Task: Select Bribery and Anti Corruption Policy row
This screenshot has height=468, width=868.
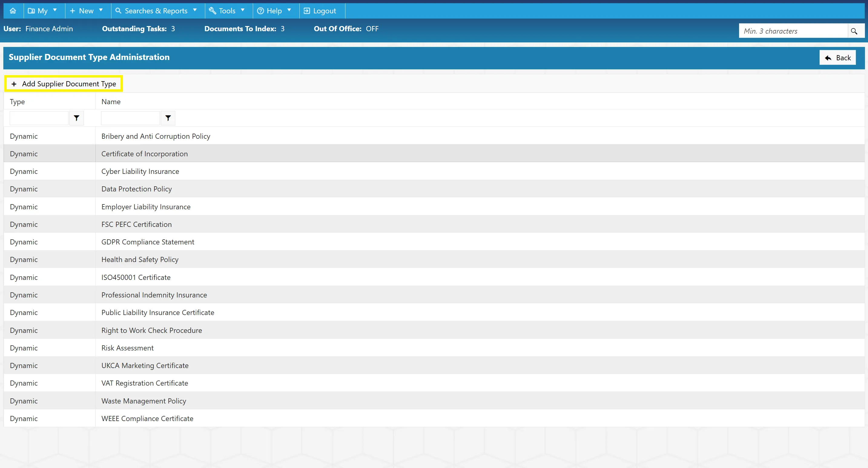Action: (x=434, y=136)
